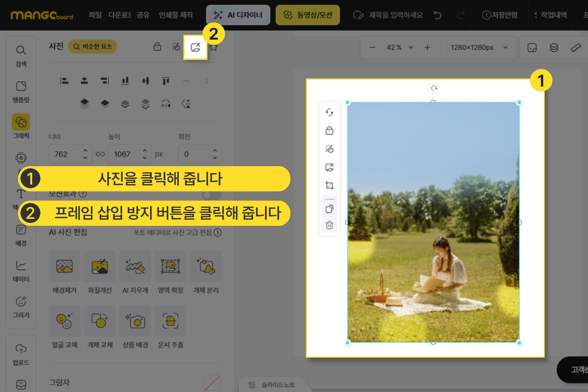Viewport: 588px width, 392px height.
Task: Click the crop icon in floating toolbar
Action: 330,185
